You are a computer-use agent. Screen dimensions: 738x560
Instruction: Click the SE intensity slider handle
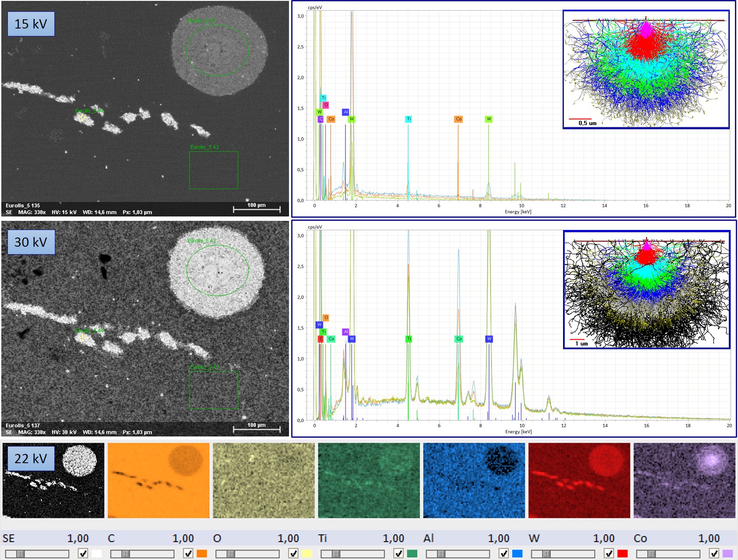[20, 554]
